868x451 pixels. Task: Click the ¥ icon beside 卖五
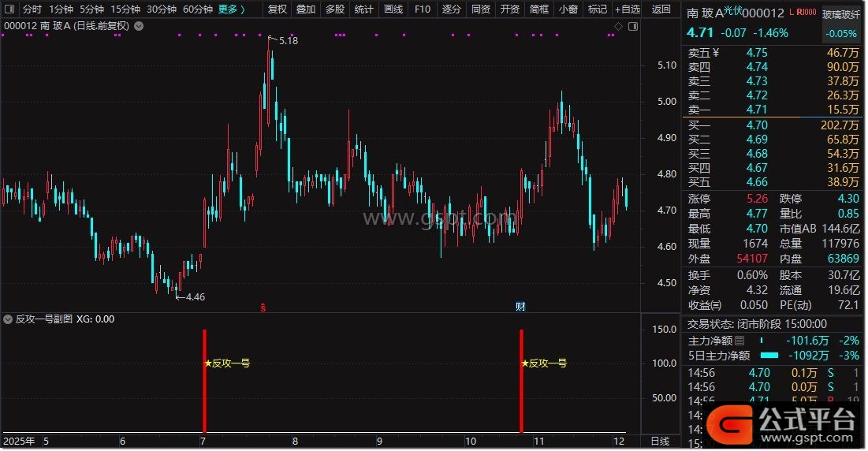coord(715,53)
